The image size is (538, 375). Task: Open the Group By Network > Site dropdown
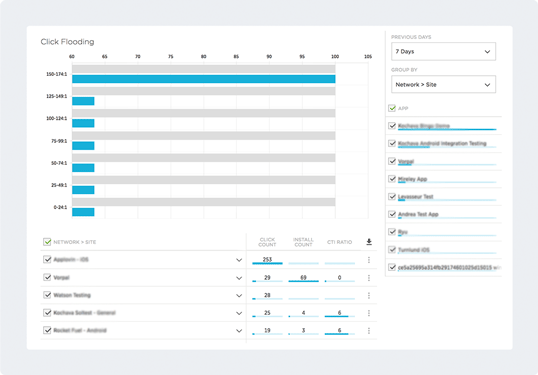443,84
